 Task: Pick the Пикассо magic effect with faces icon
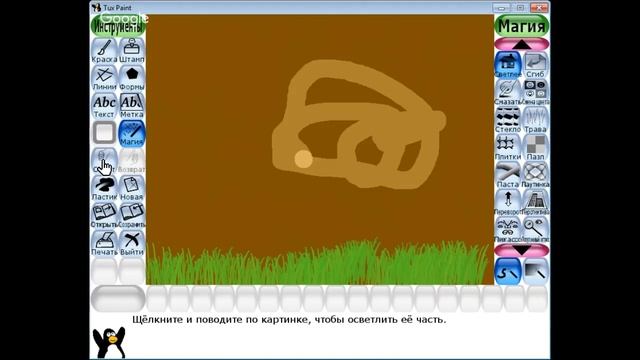[x=508, y=230]
